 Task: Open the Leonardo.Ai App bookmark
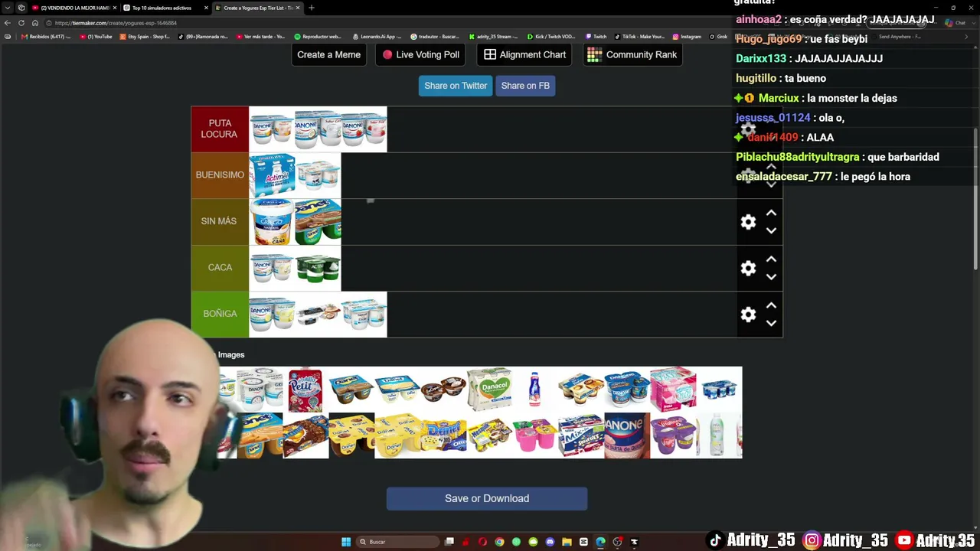(377, 37)
